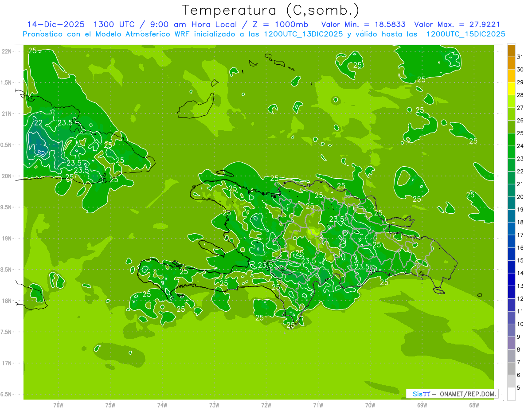This screenshot has width=532, height=411.
Task: Click the 68W longitude axis label
Action: tap(474, 405)
